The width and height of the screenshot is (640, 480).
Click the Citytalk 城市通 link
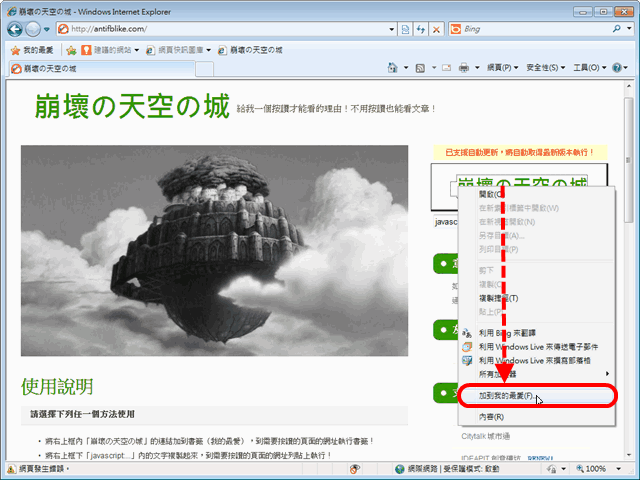[x=485, y=436]
